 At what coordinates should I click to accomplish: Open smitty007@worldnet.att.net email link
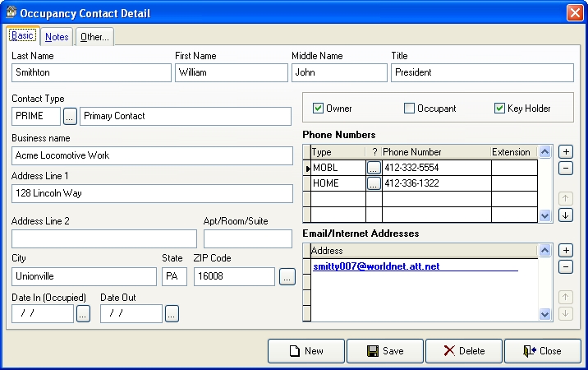pyautogui.click(x=376, y=266)
